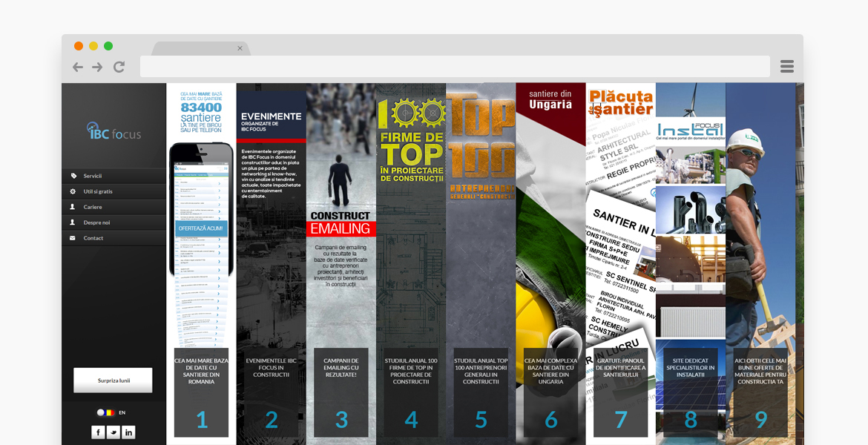Click the yellow browser window control dot
Screen dimensions: 868x445
point(93,46)
